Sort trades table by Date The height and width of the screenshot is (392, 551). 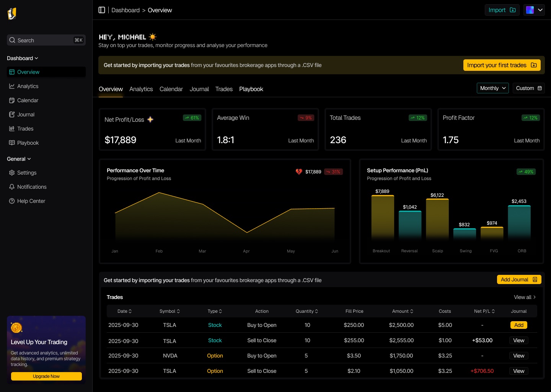pos(125,311)
